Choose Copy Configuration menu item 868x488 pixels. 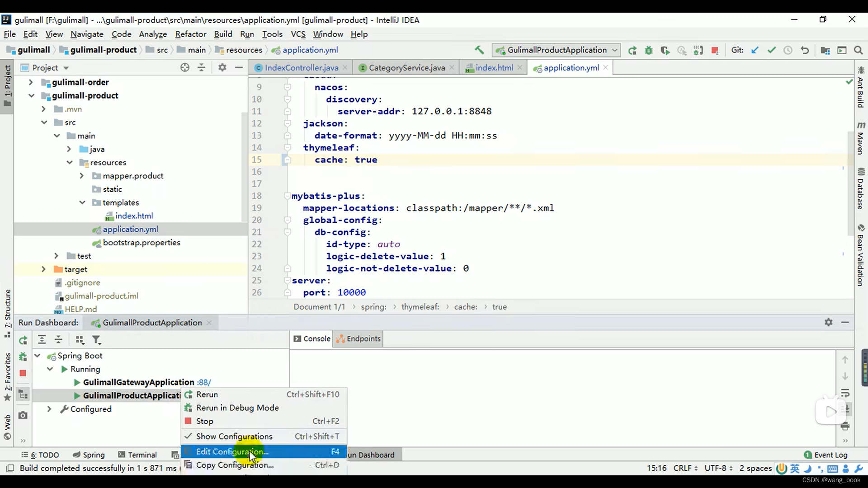264,465
